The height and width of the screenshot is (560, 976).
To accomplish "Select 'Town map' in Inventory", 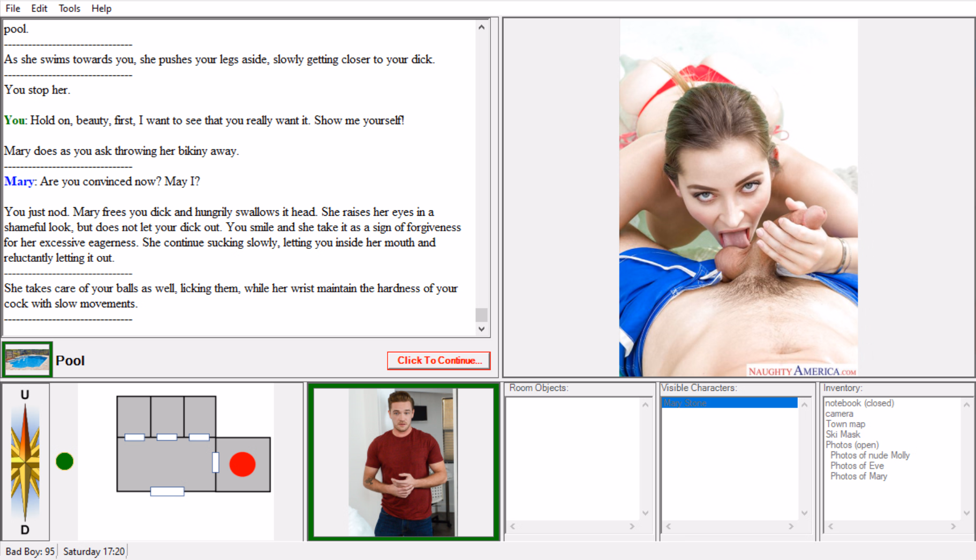I will pos(845,424).
